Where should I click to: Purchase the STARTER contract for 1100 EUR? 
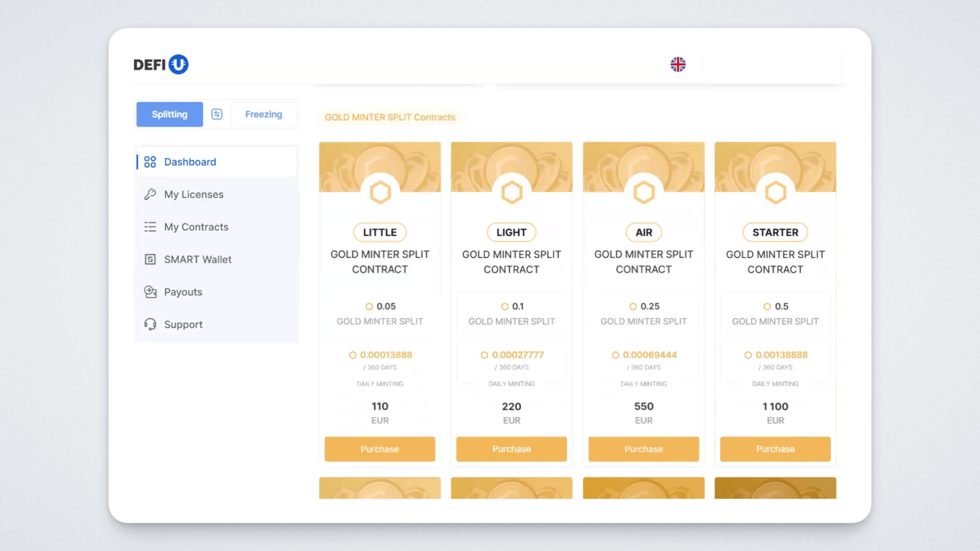775,449
